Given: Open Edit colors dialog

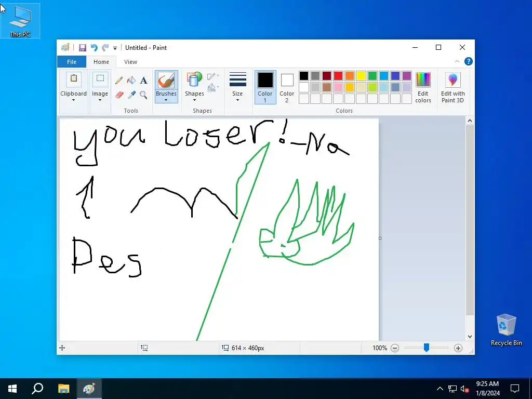Looking at the screenshot, I should tap(423, 87).
